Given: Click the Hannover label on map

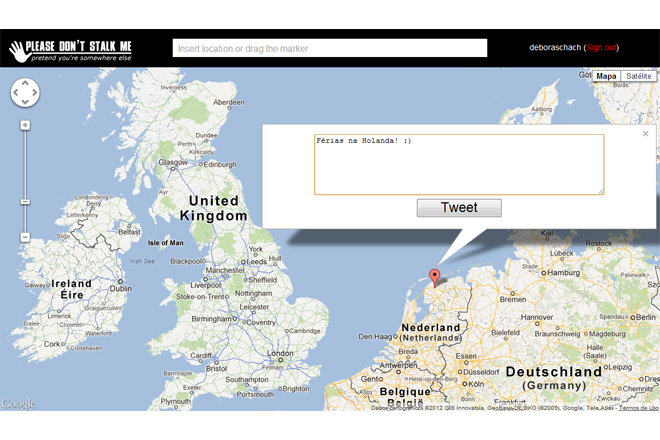Looking at the screenshot, I should [537, 317].
